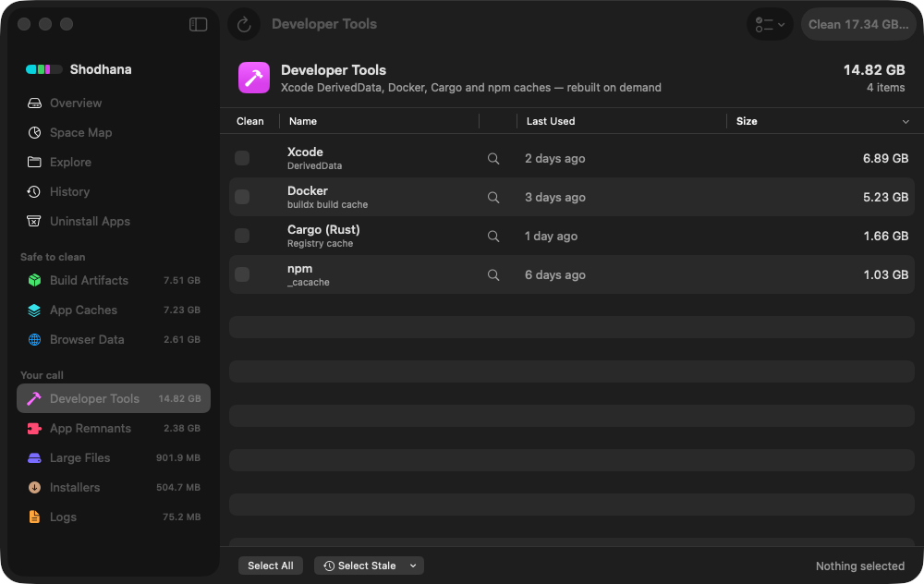The image size is (924, 584).
Task: Open Overview in the sidebar
Action: 113,103
